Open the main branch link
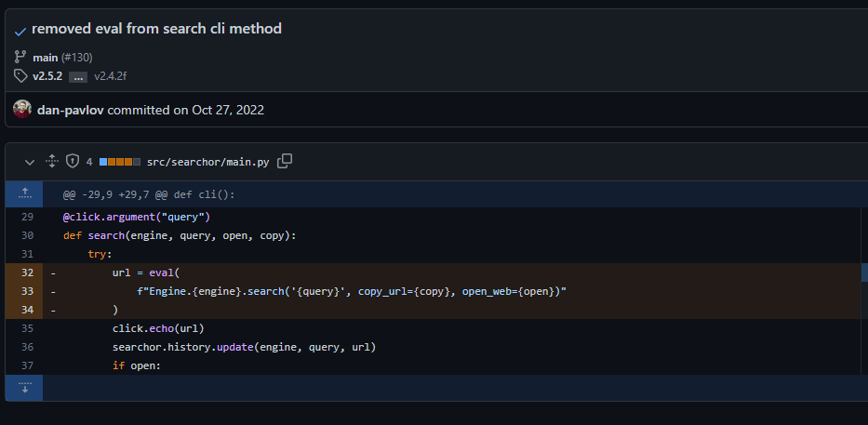The image size is (868, 425). tap(46, 58)
